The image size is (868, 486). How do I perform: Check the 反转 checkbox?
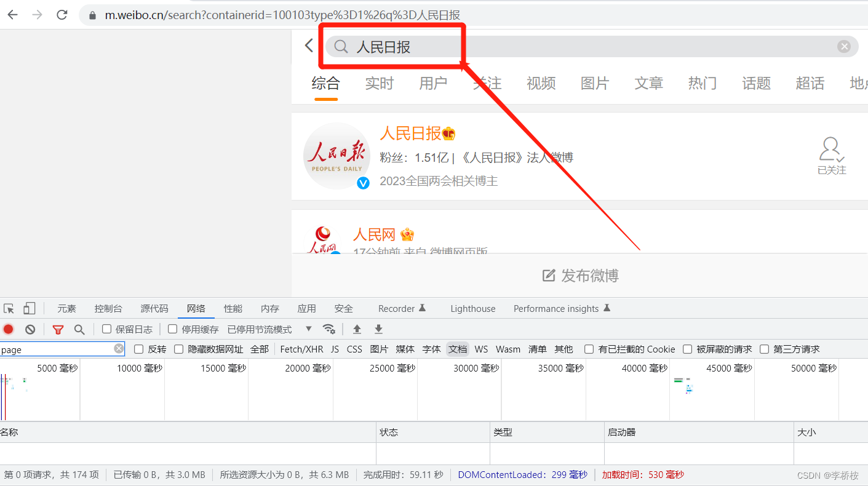point(139,349)
